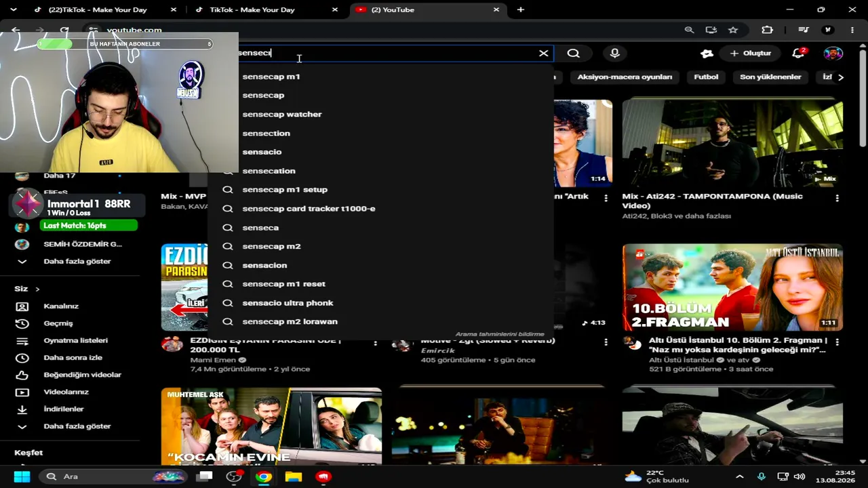Open the Chrome three-dot menu
Image resolution: width=868 pixels, height=488 pixels.
852,30
